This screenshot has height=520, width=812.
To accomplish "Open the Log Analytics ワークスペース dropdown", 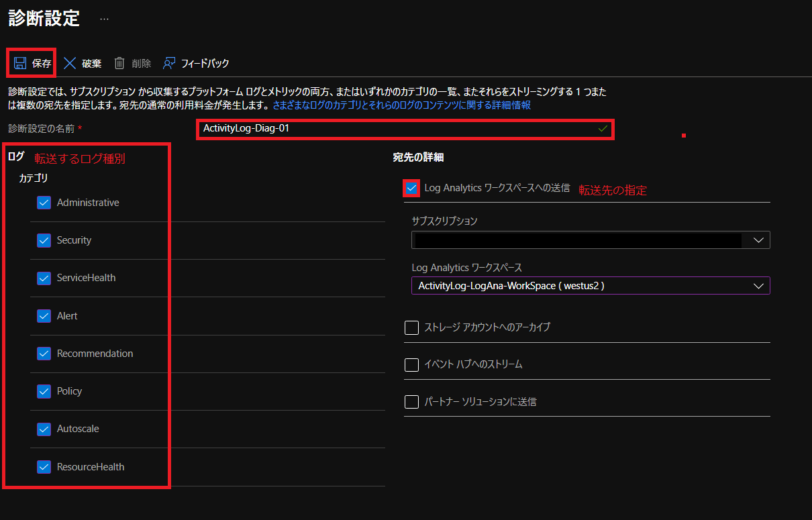I will [x=591, y=286].
